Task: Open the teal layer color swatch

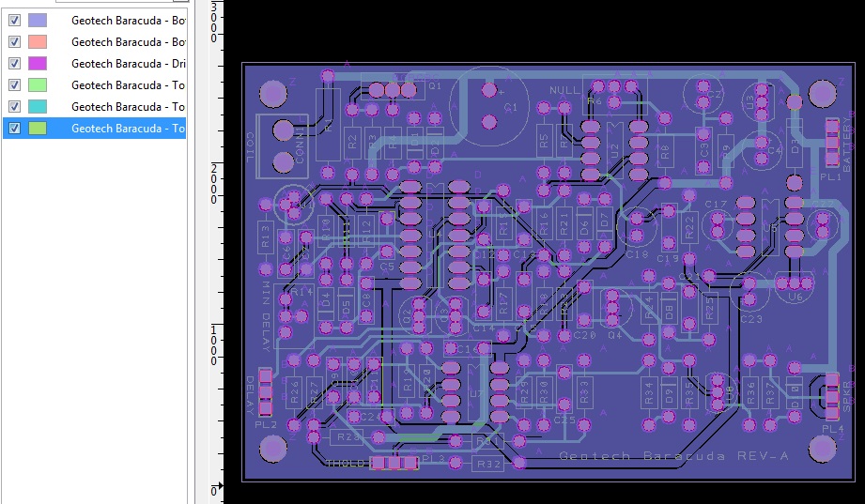Action: coord(38,106)
